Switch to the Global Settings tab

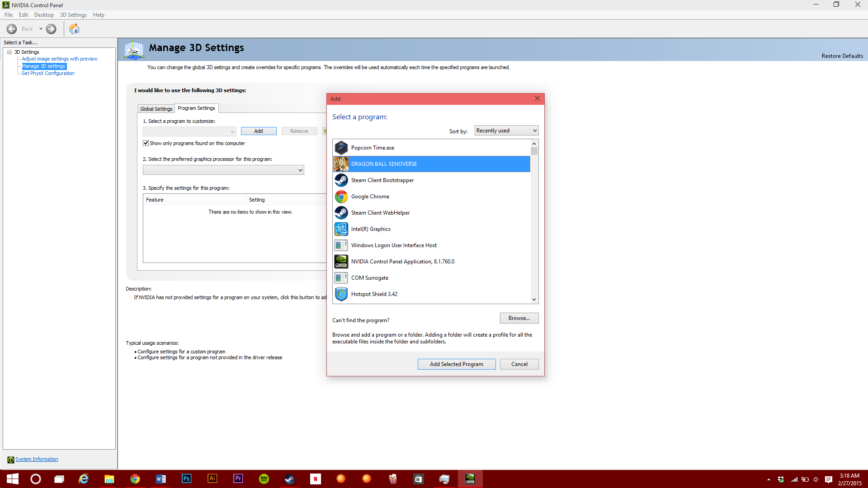point(156,109)
